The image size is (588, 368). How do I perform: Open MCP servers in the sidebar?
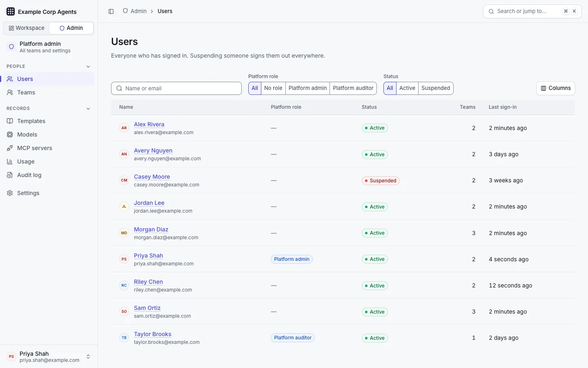(x=49, y=148)
